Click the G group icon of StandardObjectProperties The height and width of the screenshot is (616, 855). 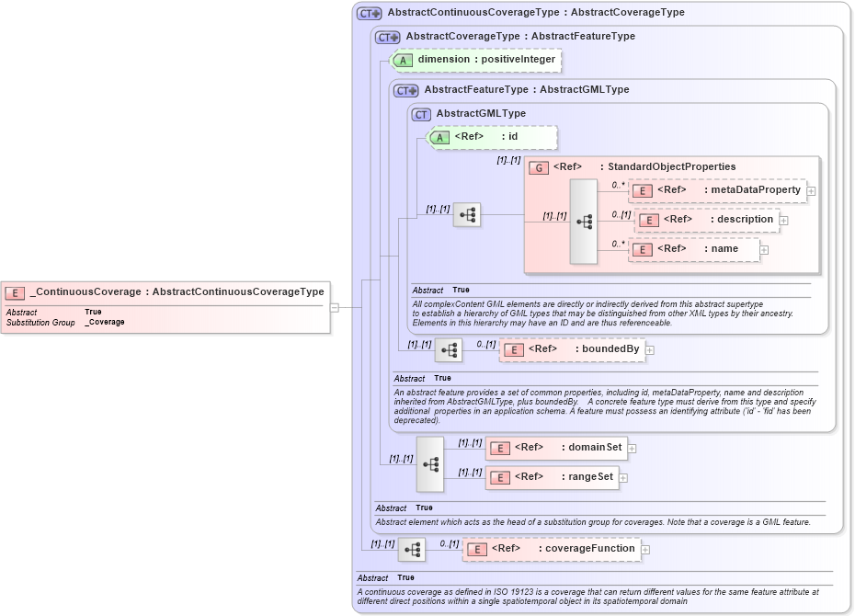coord(537,166)
